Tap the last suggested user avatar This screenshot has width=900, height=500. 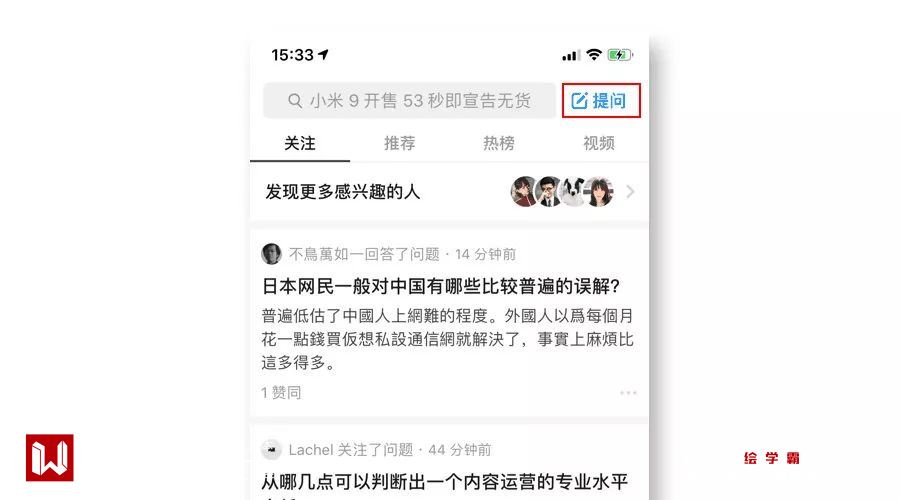[599, 192]
